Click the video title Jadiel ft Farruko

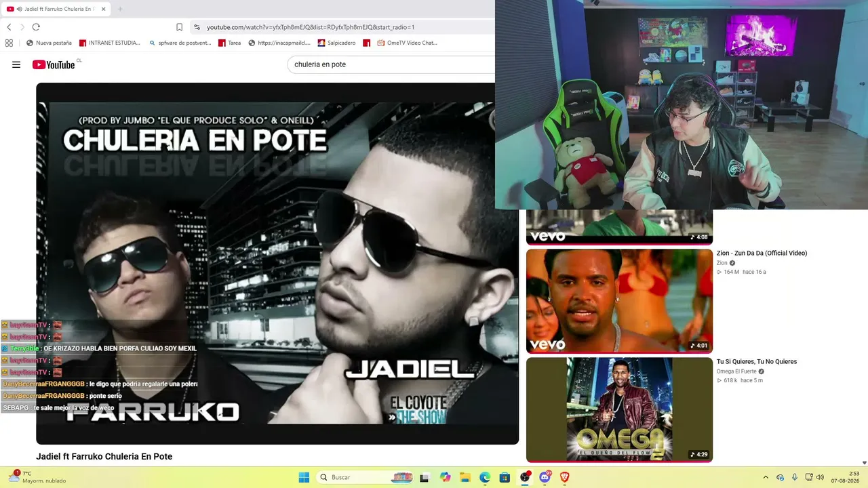pos(104,457)
